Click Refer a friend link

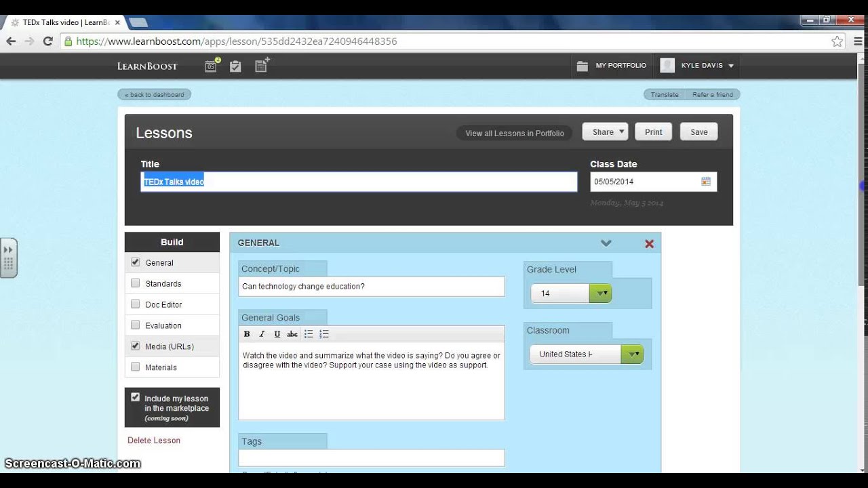click(x=713, y=94)
